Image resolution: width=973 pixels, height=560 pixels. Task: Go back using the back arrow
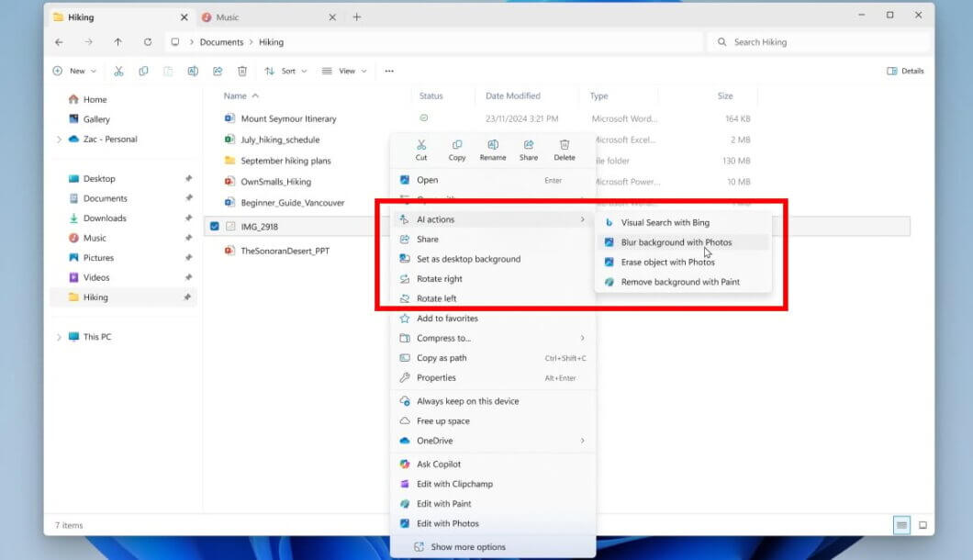(x=58, y=41)
